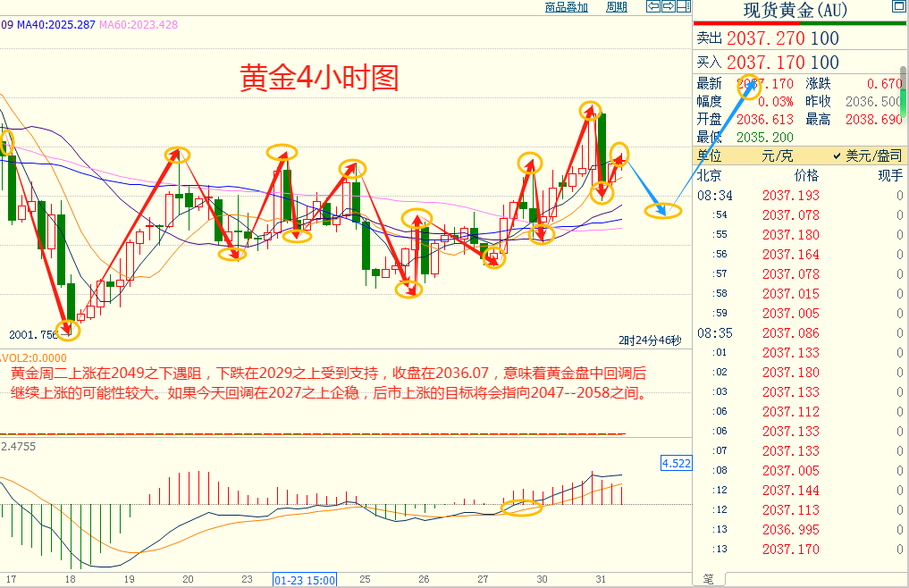Click the 卖出 2037.270 sell price

coord(768,38)
